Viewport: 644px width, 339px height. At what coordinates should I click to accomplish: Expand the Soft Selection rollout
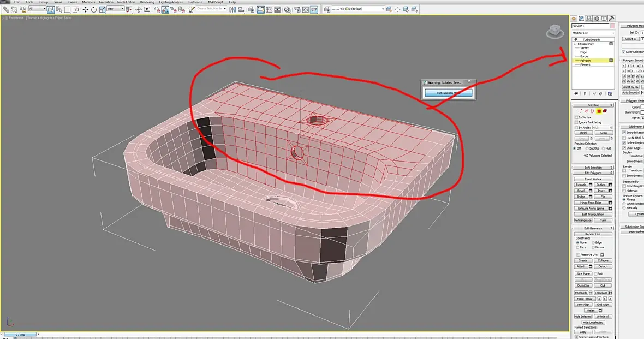593,168
